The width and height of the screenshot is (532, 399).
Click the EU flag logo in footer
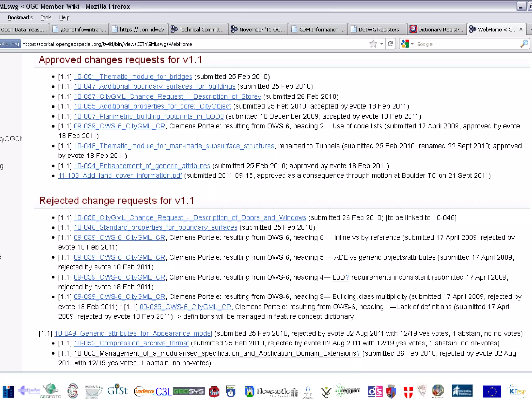(x=492, y=391)
